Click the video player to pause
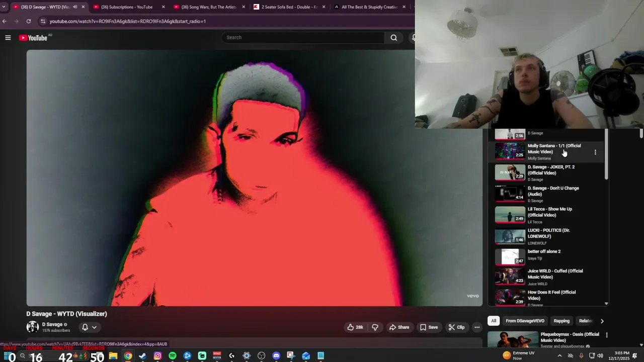644x362 pixels. pos(255,178)
